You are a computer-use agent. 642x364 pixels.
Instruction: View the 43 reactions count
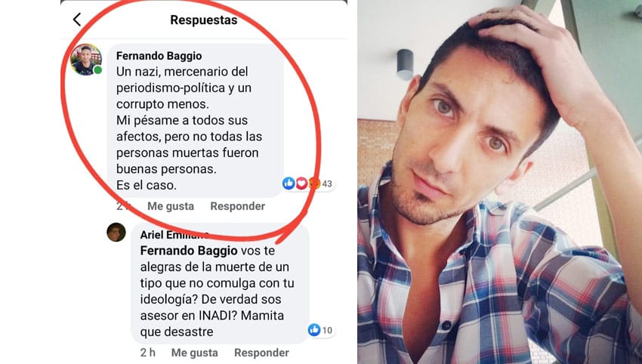[327, 184]
